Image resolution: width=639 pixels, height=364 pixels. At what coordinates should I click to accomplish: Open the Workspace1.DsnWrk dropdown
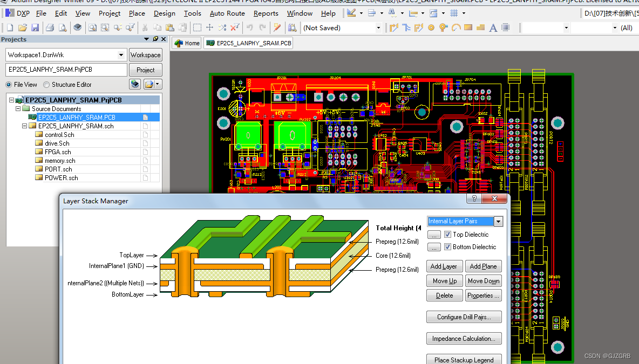click(121, 54)
